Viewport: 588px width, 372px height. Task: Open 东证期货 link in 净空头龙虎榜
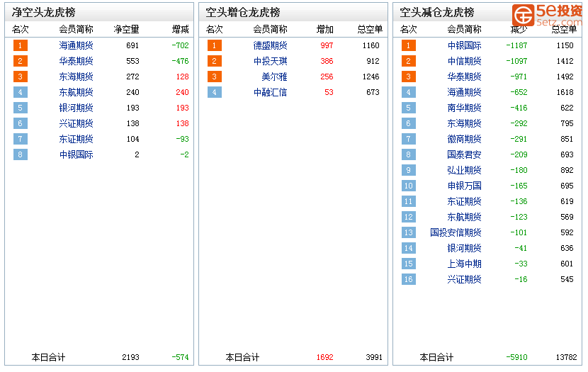[x=76, y=139]
